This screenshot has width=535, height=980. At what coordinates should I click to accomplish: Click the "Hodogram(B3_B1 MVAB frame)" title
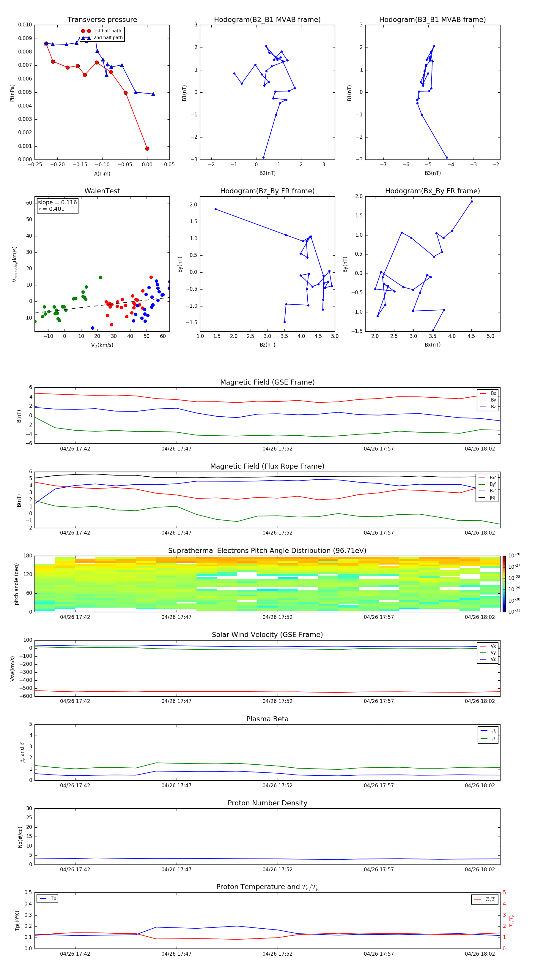pyautogui.click(x=432, y=19)
